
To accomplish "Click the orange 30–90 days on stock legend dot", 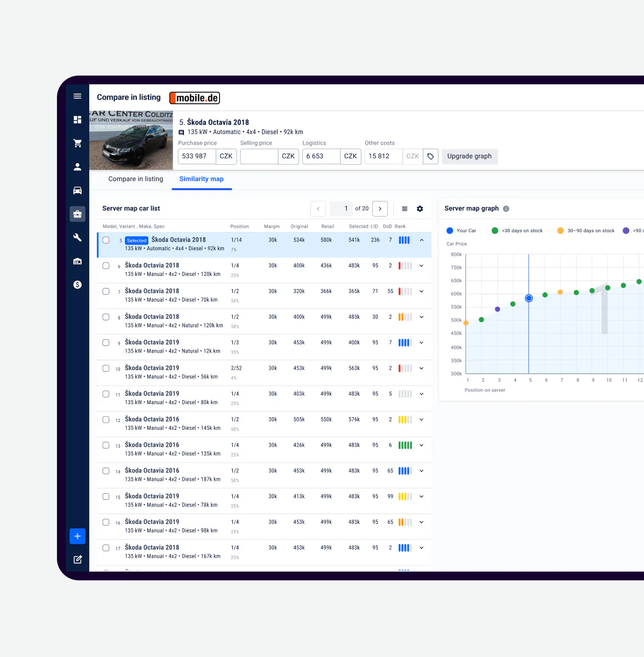I will [560, 230].
